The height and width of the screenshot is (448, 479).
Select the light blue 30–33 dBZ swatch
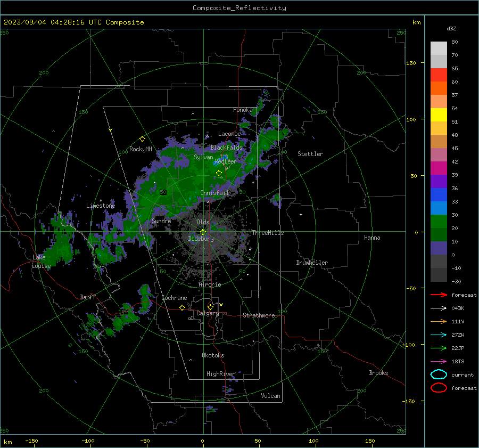click(439, 208)
